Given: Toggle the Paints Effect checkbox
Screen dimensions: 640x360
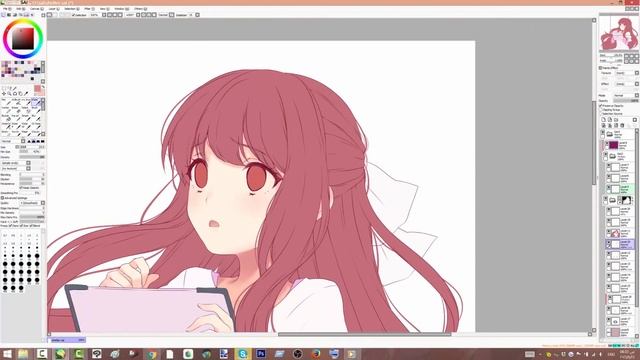Looking at the screenshot, I should coord(600,68).
